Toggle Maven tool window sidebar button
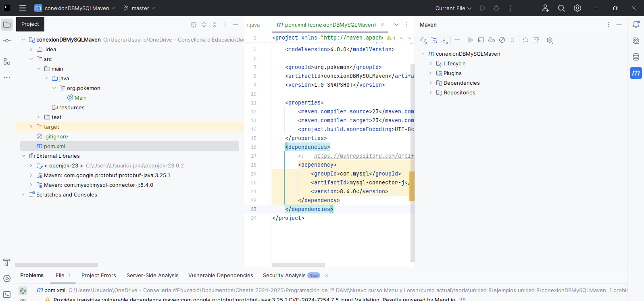This screenshot has width=644, height=301. click(636, 73)
